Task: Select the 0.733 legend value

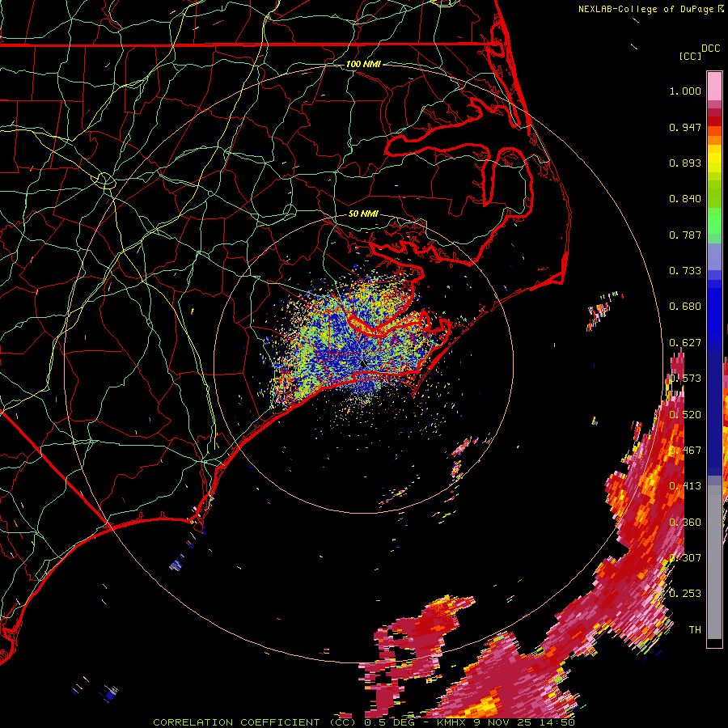Action: [685, 271]
